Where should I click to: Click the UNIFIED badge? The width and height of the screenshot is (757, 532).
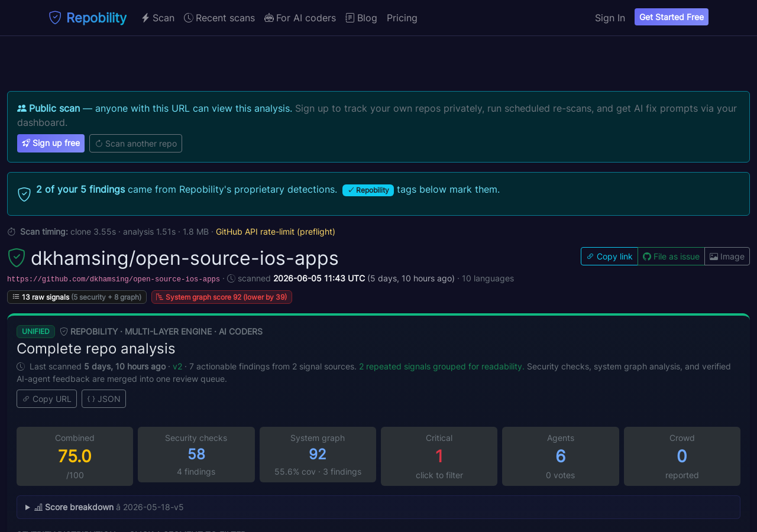click(x=35, y=332)
